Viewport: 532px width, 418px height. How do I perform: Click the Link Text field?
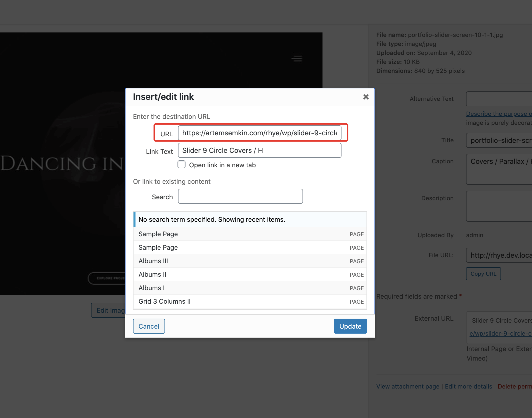coord(259,150)
